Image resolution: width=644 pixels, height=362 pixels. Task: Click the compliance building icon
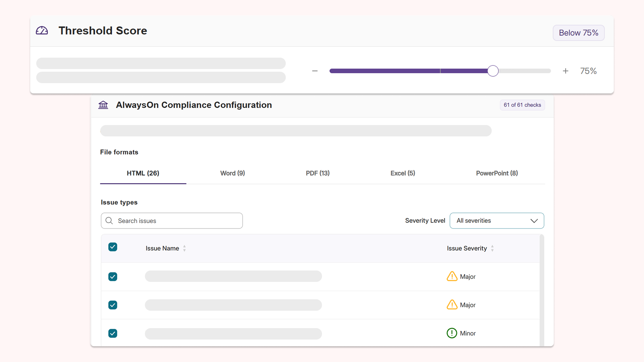coord(103,105)
